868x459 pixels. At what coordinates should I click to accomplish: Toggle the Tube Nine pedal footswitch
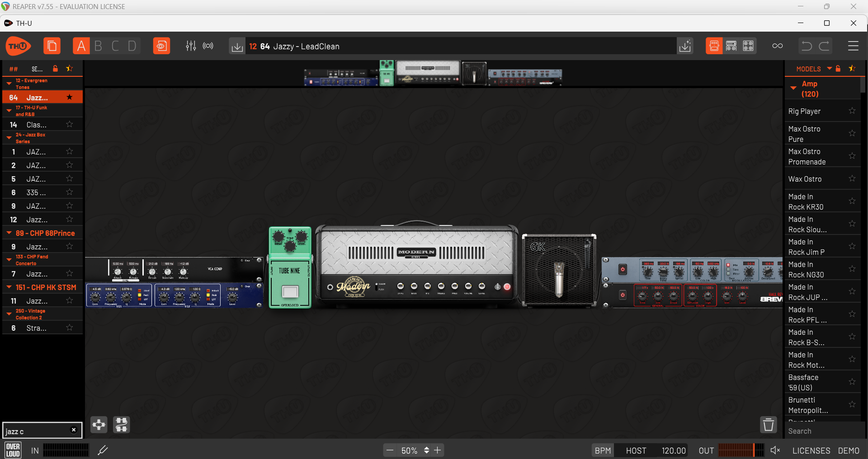(x=290, y=292)
